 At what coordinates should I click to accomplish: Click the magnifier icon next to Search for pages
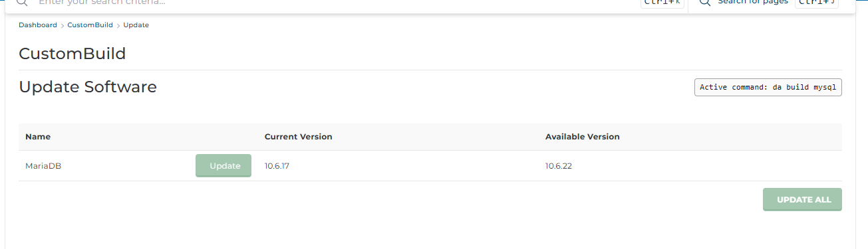point(704,3)
